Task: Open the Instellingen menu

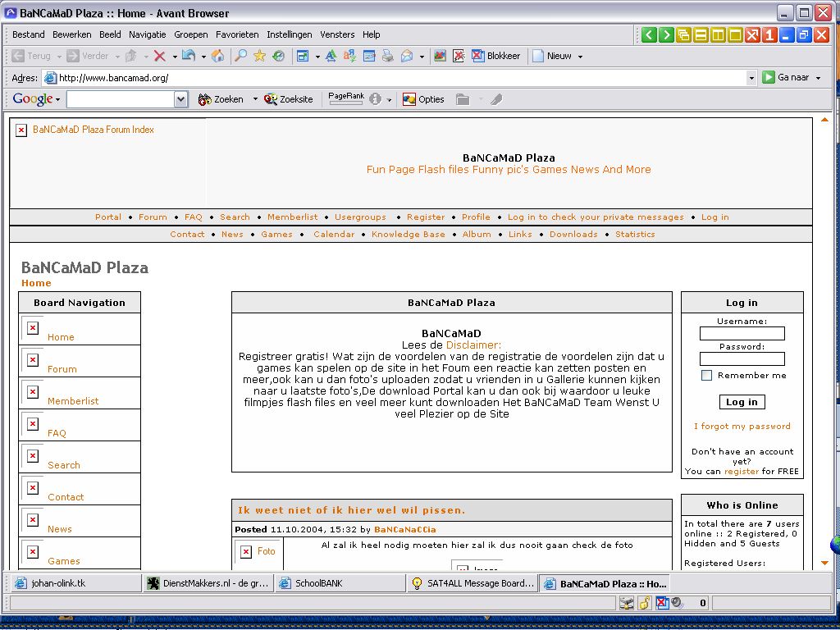Action: point(290,34)
